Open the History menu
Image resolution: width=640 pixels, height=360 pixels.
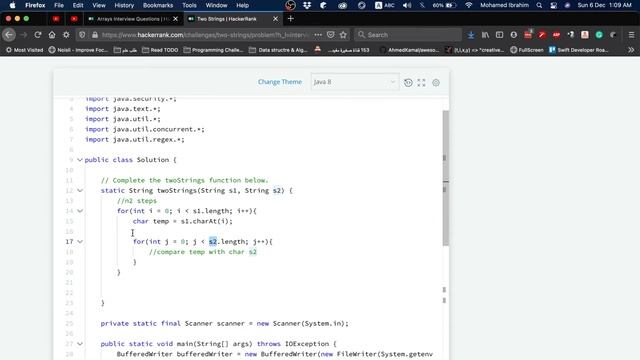[124, 5]
